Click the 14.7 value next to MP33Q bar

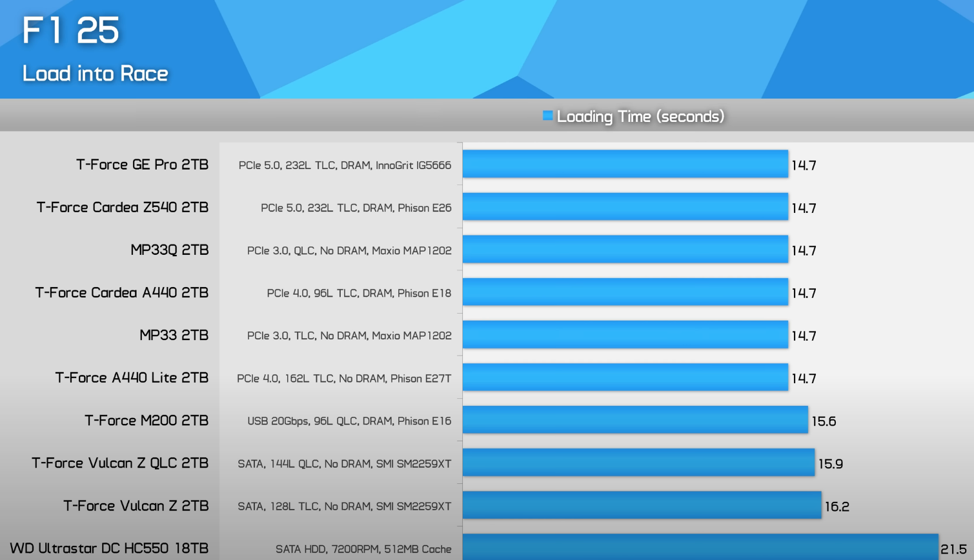[804, 250]
